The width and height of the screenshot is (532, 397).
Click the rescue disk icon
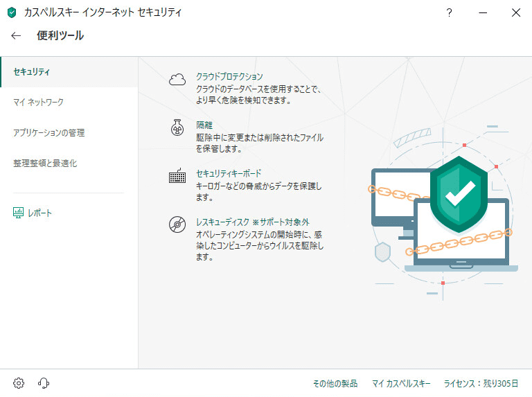point(177,224)
